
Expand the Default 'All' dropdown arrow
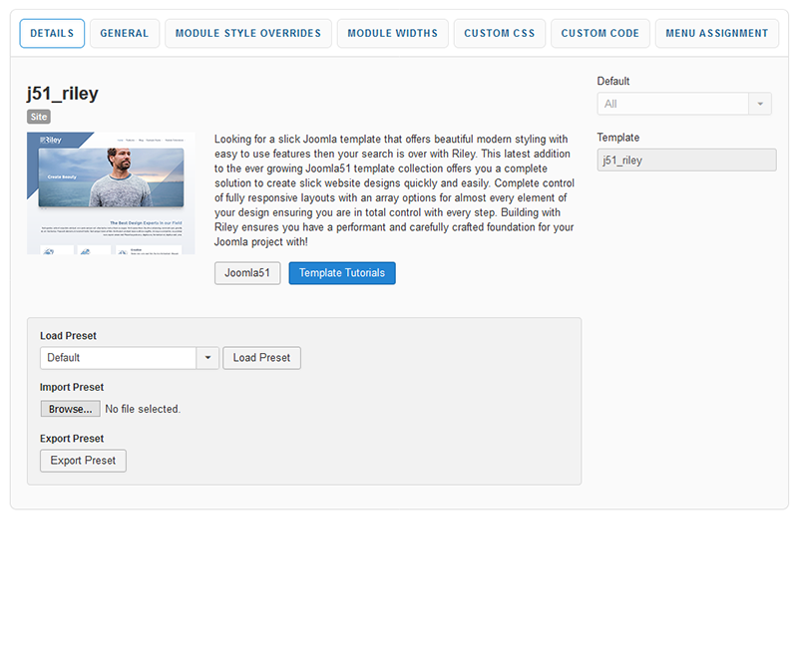click(760, 104)
